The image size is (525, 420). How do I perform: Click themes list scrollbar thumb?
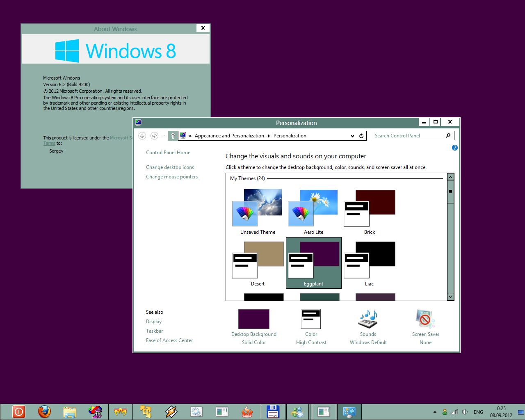[x=450, y=192]
